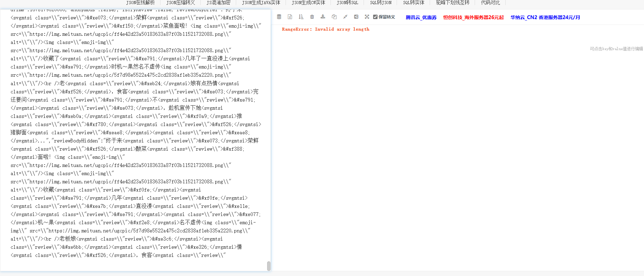The height and width of the screenshot is (276, 644).
Task: Click the sort JSON keys icon
Action: coord(301,17)
